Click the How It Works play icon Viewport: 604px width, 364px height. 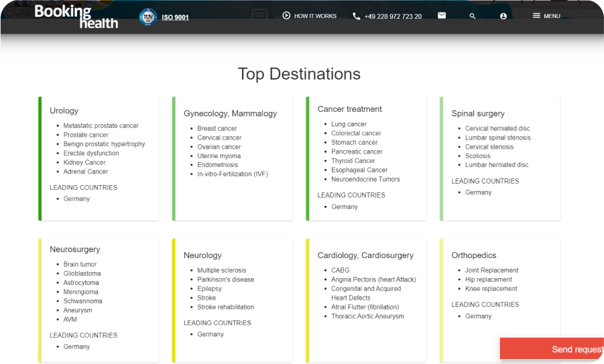(286, 16)
